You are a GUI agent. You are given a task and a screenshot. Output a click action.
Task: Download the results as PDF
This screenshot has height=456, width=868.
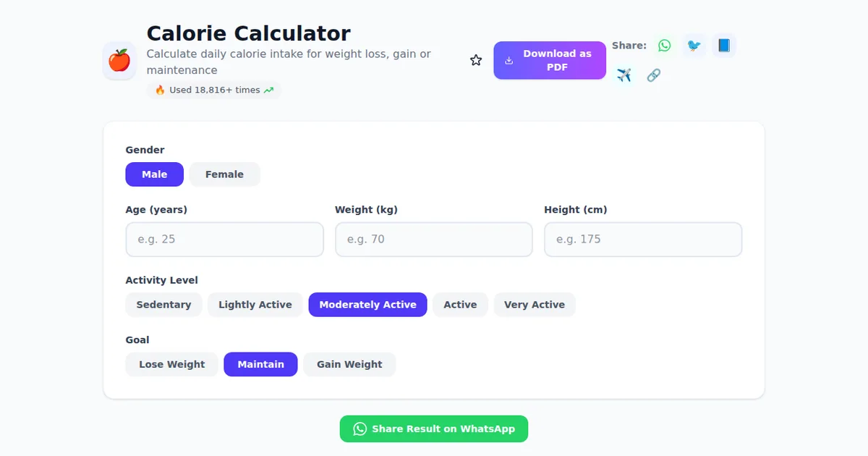click(550, 60)
